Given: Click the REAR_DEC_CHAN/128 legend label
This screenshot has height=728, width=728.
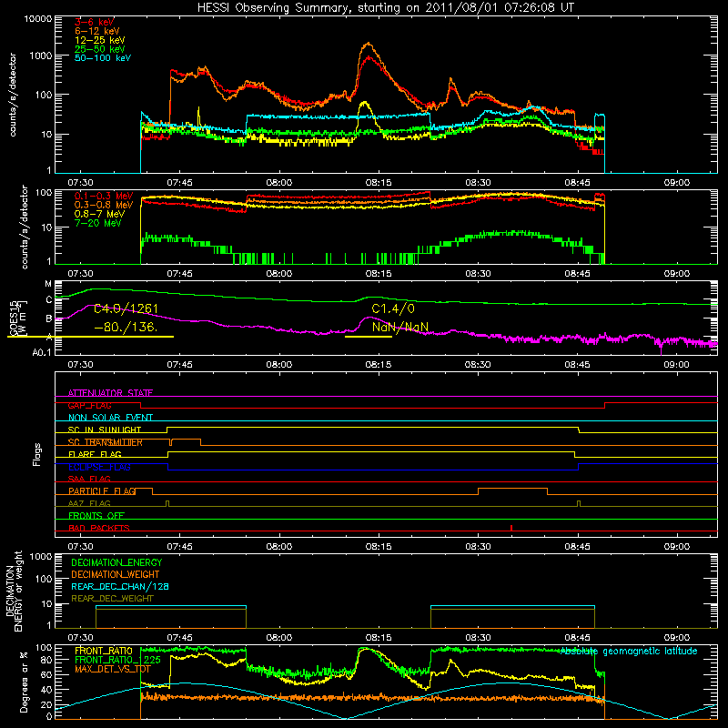Looking at the screenshot, I should [120, 586].
